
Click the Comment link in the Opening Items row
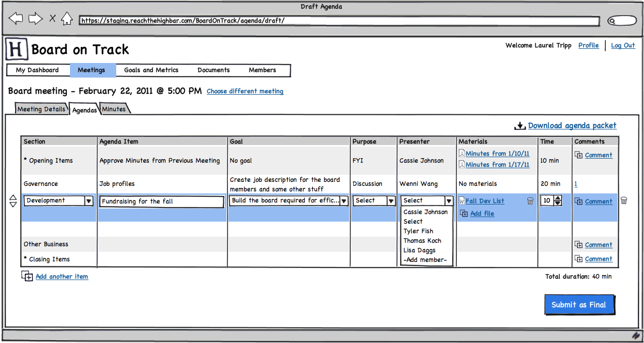click(599, 155)
